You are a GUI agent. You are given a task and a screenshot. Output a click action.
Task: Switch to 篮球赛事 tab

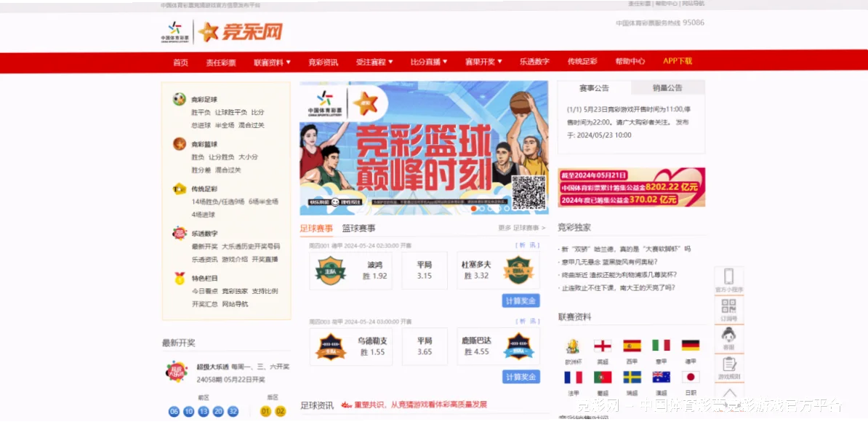pos(358,228)
